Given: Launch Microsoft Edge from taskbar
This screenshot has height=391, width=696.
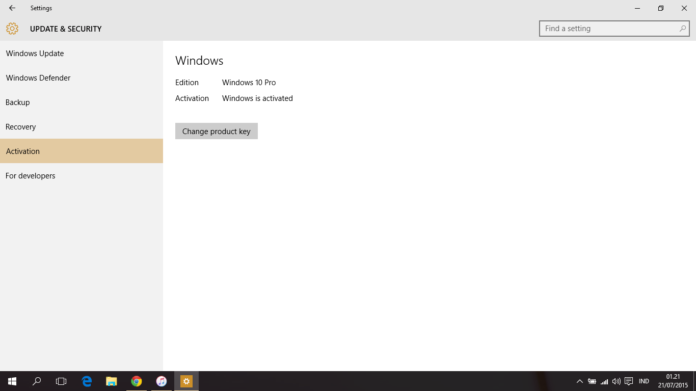Looking at the screenshot, I should pyautogui.click(x=87, y=381).
